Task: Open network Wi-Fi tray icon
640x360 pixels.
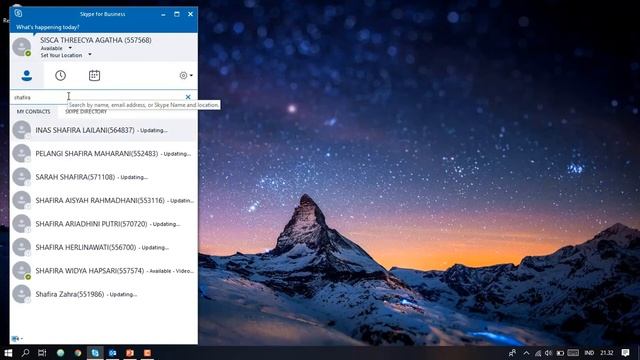Action: click(538, 353)
